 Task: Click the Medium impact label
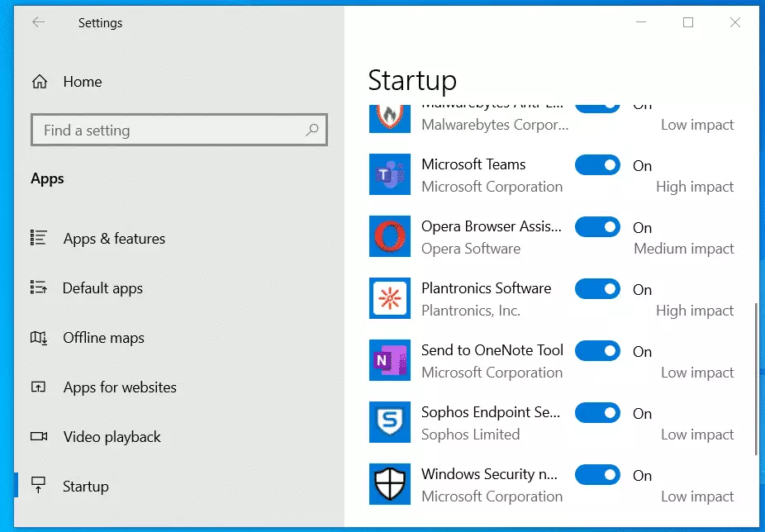683,249
